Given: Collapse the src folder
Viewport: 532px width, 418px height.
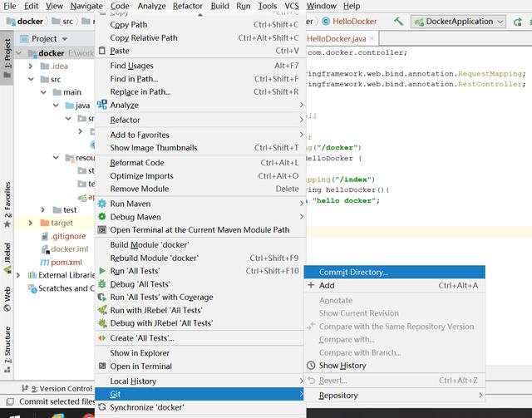Looking at the screenshot, I should click(31, 80).
